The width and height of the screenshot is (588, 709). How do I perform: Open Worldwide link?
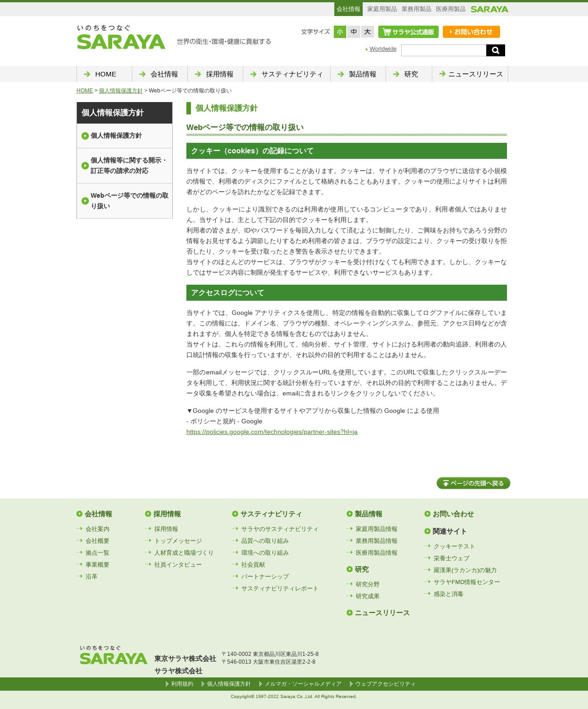pos(383,49)
